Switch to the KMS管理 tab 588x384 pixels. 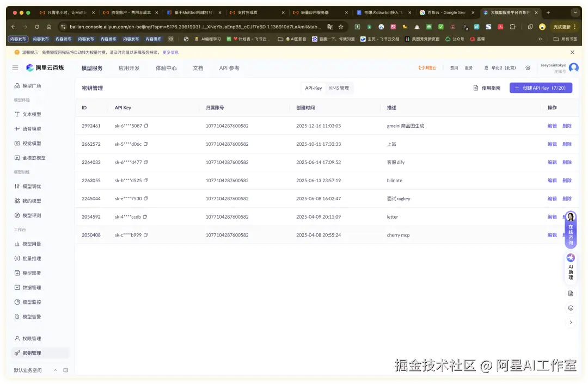(339, 88)
